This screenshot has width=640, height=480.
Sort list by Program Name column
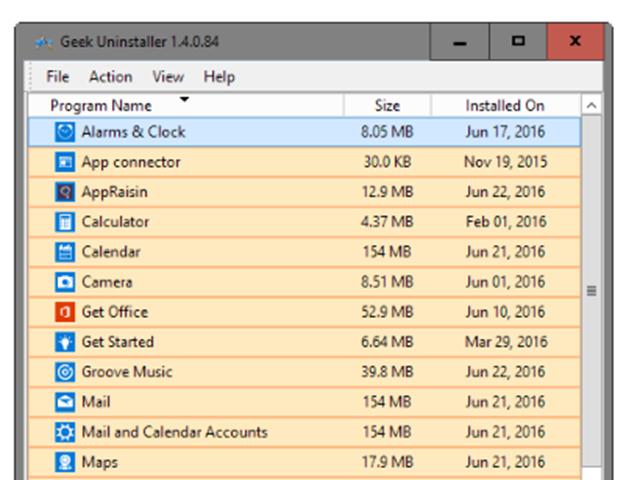[101, 105]
